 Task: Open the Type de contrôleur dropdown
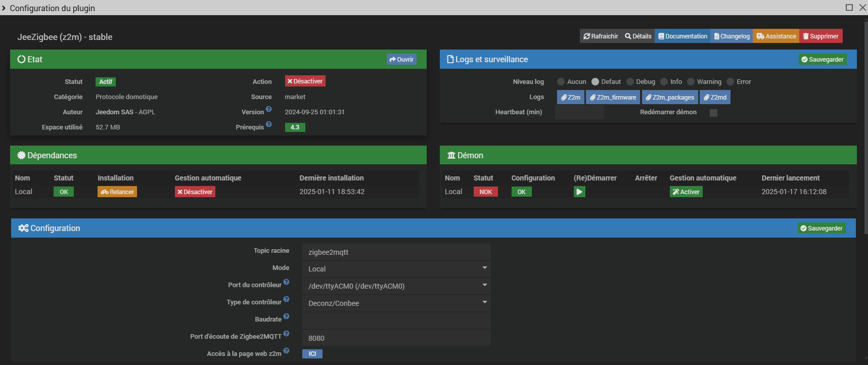click(x=396, y=303)
